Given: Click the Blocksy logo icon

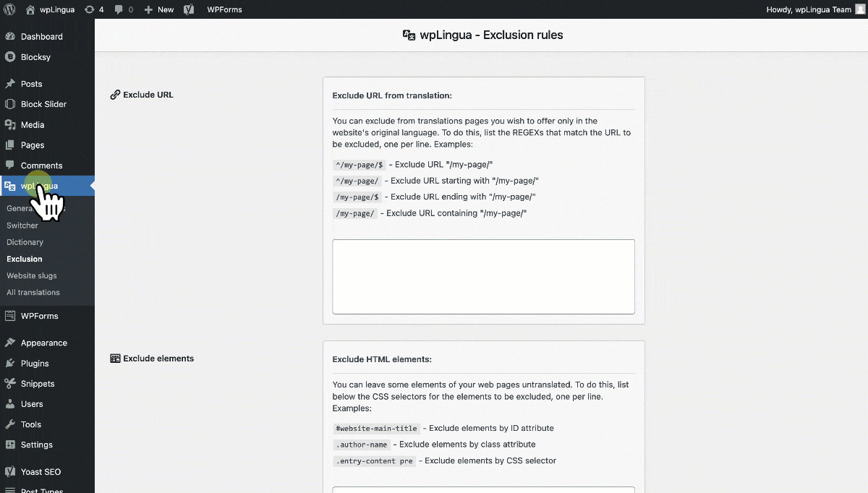Looking at the screenshot, I should point(10,56).
